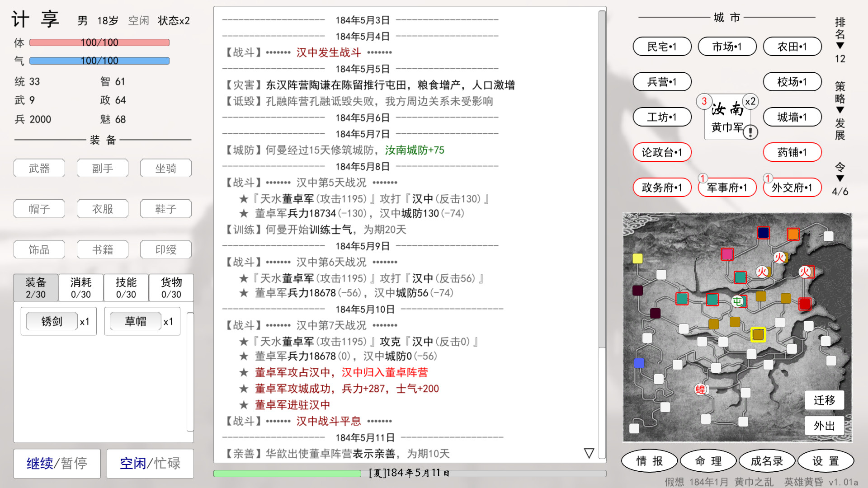This screenshot has width=868, height=488.
Task: Switch to the 技能 skills tab
Action: (126, 287)
